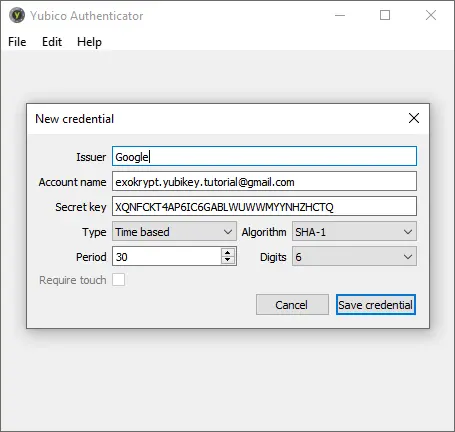Open the Digits dropdown showing 6
This screenshot has height=432, width=455.
[354, 257]
